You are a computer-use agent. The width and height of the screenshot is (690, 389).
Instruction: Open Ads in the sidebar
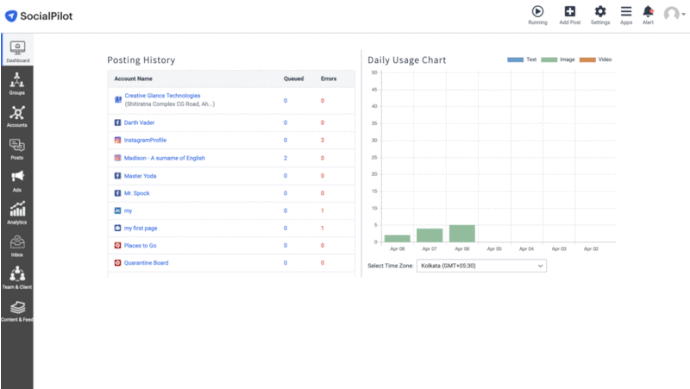tap(17, 181)
